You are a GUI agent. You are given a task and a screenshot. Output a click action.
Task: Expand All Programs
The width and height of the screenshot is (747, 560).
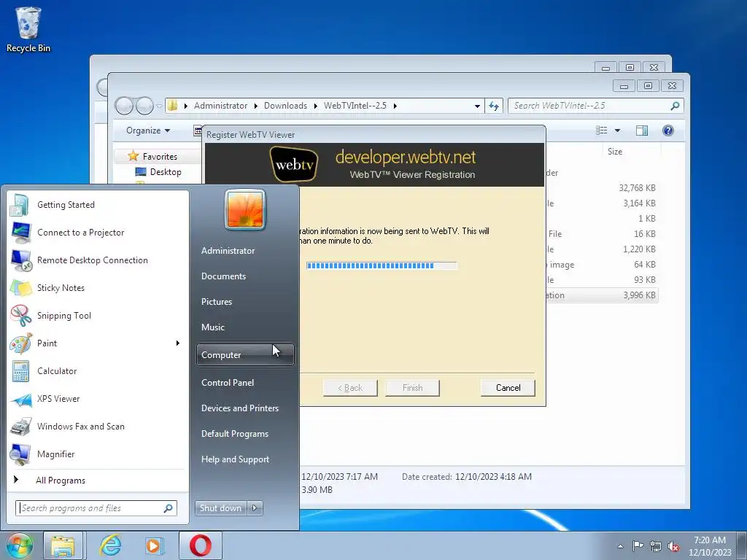61,481
